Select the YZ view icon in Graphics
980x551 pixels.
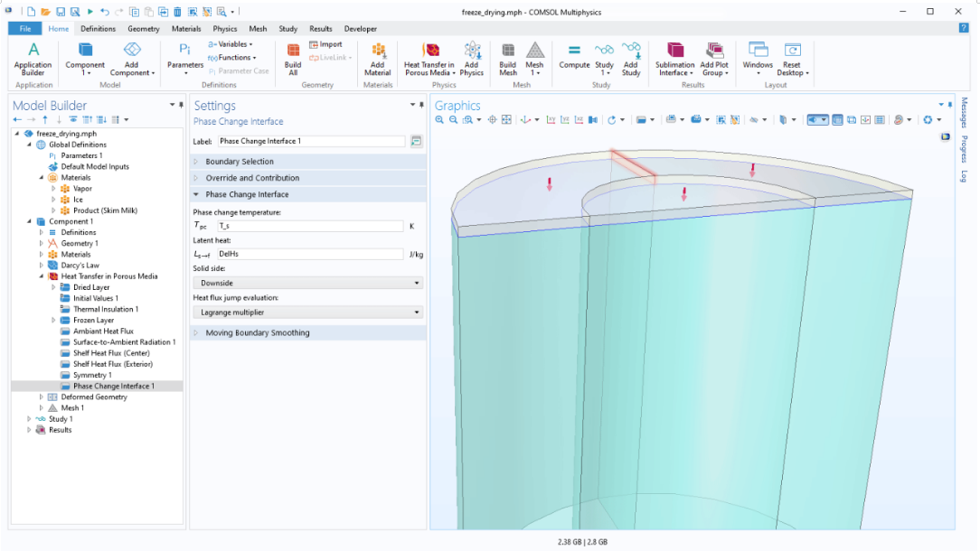pos(564,120)
